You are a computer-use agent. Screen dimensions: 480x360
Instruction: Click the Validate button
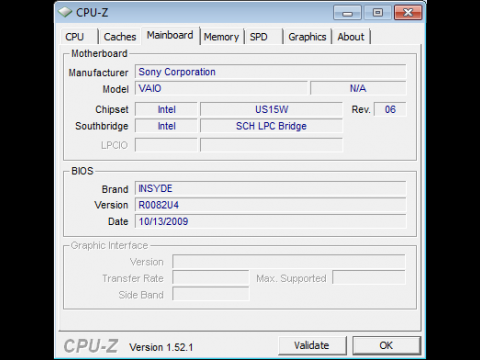click(x=312, y=345)
